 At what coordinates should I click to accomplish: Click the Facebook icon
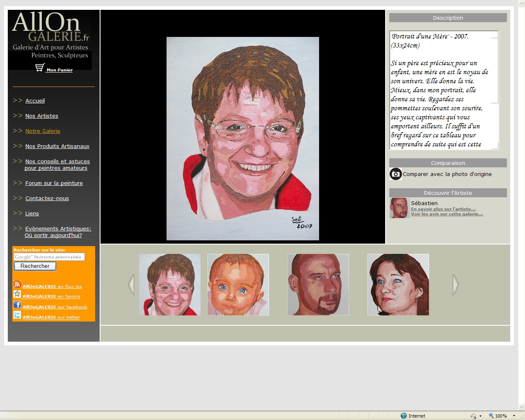17,305
